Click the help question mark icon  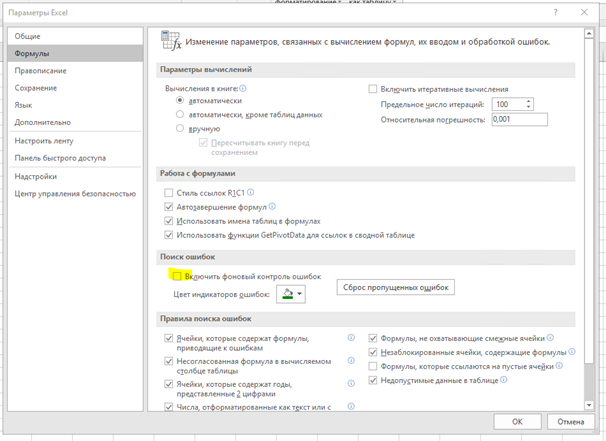pyautogui.click(x=555, y=12)
